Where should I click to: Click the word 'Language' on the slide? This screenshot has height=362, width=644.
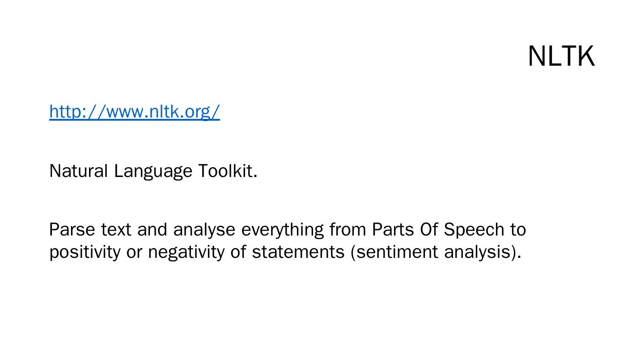coord(153,171)
